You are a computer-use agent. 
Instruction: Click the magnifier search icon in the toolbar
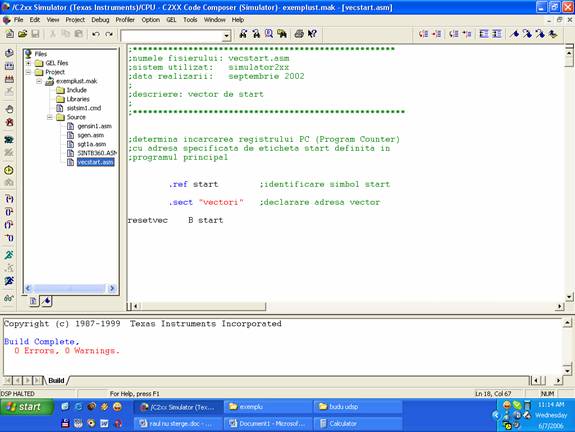(269, 34)
